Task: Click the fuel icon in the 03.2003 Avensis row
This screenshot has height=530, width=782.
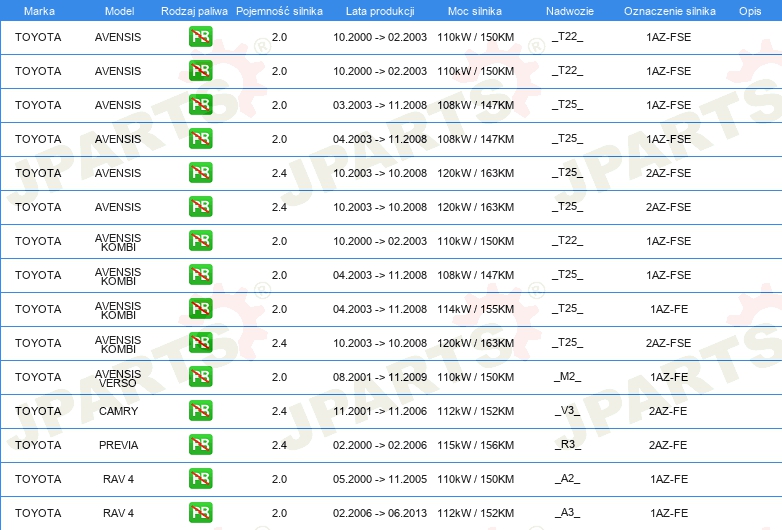Action: click(x=200, y=105)
